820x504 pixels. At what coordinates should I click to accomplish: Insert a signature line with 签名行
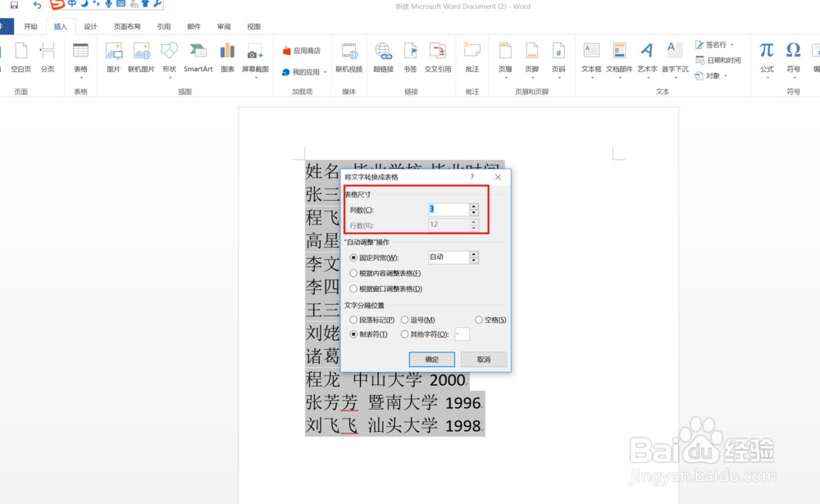[714, 45]
